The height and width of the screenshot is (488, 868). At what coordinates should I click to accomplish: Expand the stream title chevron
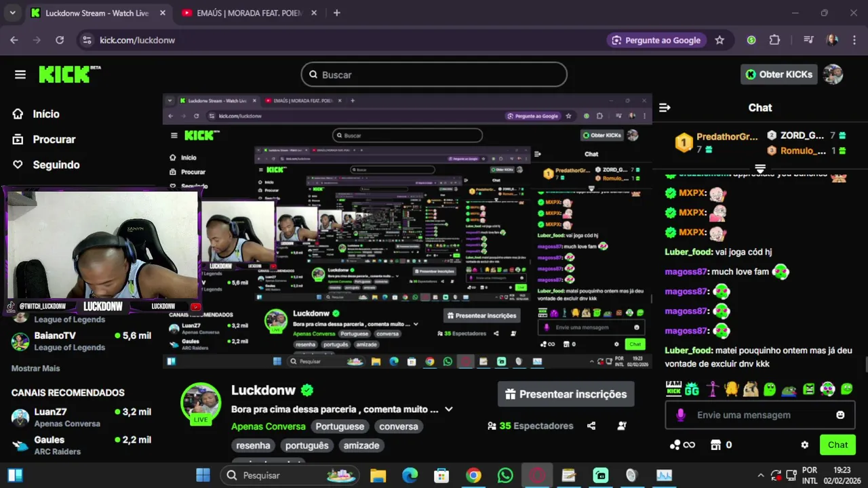click(x=448, y=409)
